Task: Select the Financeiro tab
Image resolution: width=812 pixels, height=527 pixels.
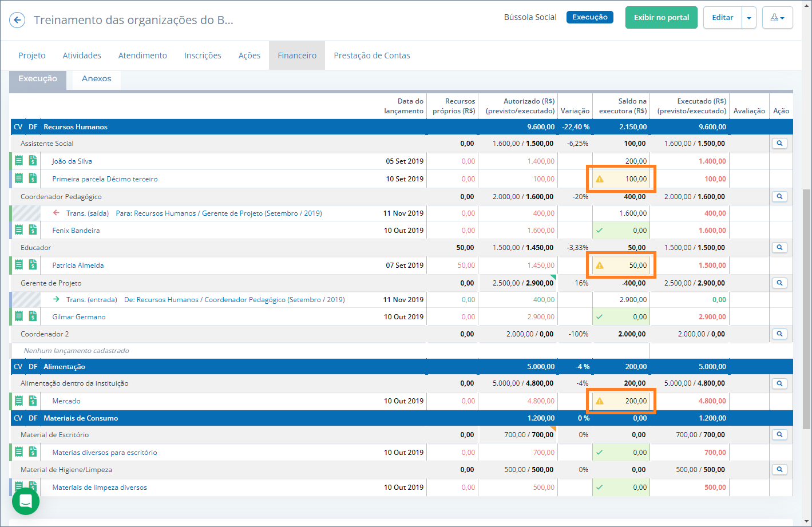Action: 297,56
